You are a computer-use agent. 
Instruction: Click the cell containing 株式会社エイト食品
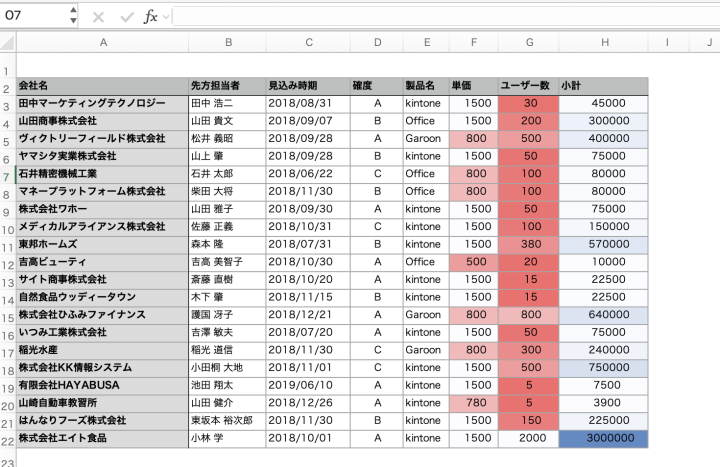[x=102, y=438]
